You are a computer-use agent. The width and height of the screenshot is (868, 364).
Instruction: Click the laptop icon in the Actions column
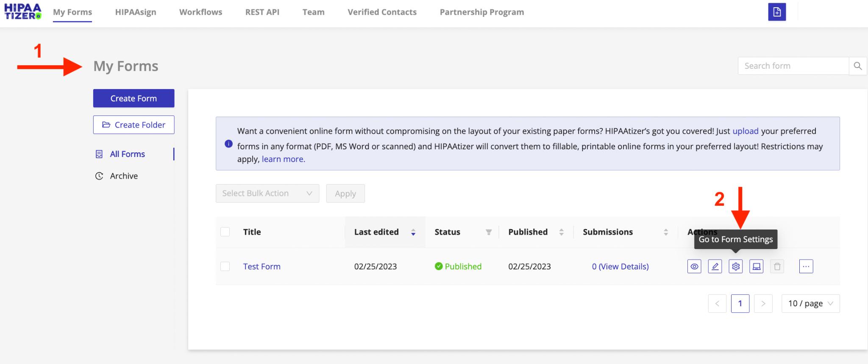(x=756, y=266)
